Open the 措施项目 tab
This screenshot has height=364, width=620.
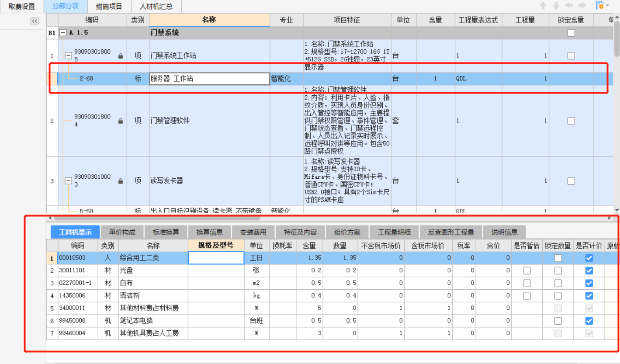click(x=109, y=7)
